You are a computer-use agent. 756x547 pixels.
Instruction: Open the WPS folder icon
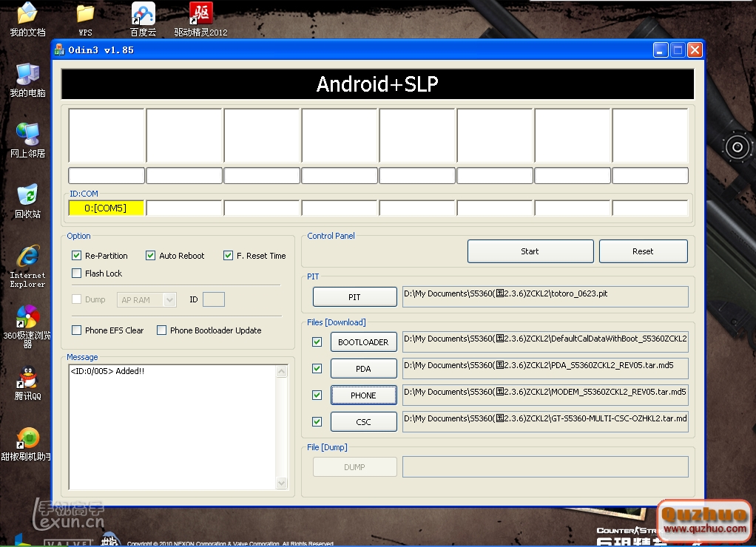pos(85,14)
